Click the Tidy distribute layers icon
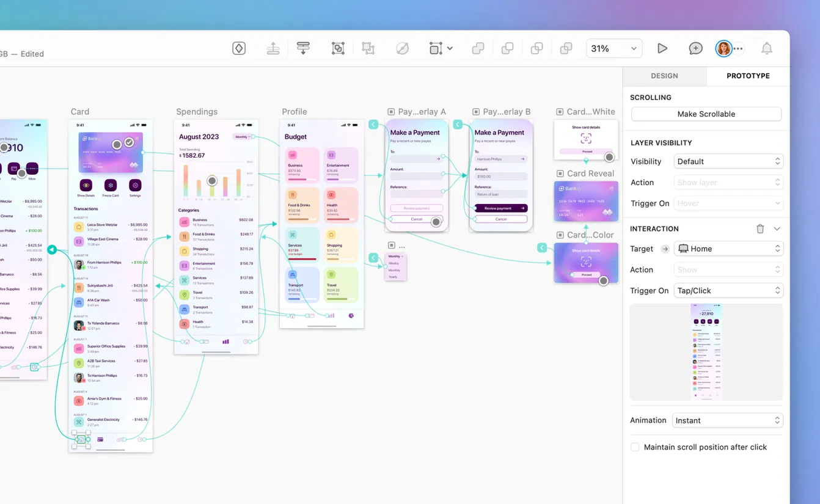820x504 pixels. coord(303,48)
